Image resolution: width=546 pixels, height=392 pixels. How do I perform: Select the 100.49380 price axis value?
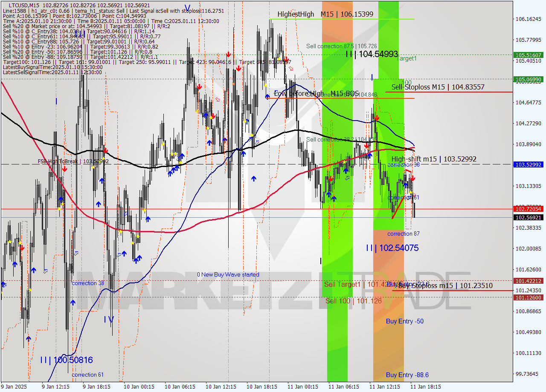529,332
